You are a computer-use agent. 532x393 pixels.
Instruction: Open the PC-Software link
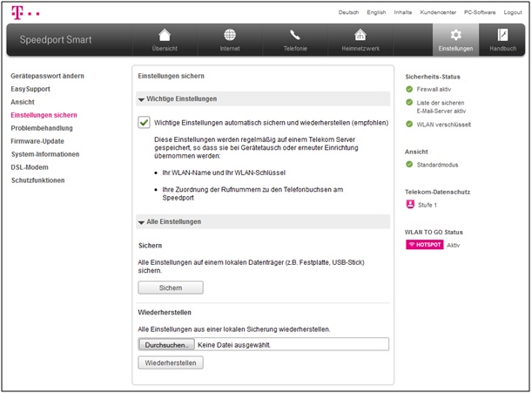[480, 12]
